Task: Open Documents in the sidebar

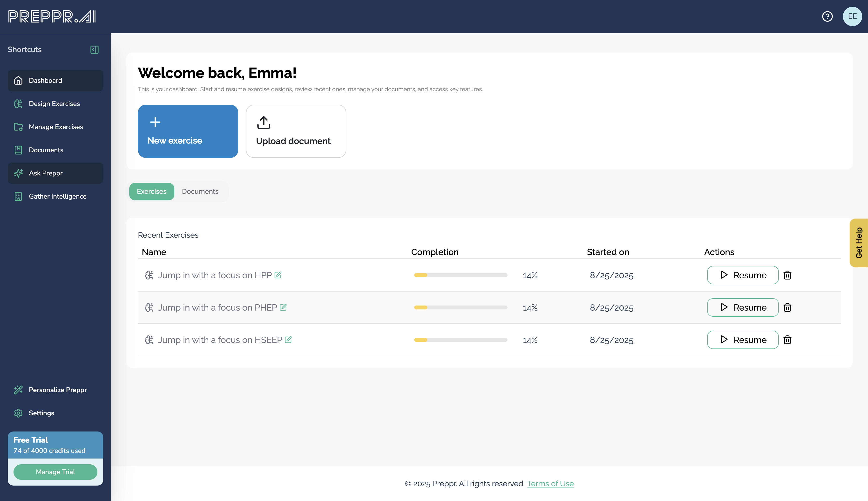Action: [55, 150]
